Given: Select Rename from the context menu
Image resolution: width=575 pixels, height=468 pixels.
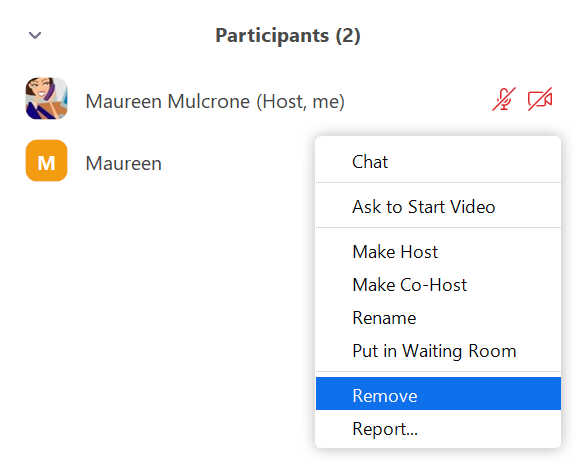Looking at the screenshot, I should pos(438,318).
